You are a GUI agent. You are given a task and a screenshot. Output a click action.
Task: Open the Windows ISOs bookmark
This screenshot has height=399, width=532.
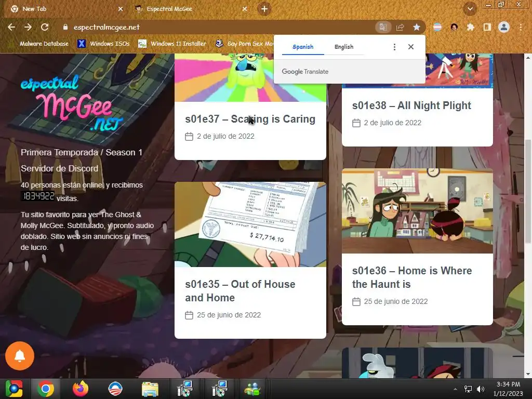(104, 44)
